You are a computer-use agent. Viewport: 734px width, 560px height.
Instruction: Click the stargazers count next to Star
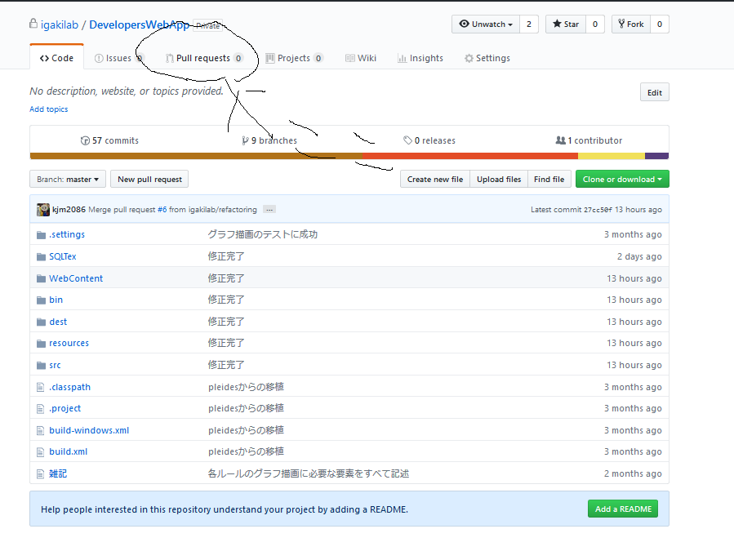(x=595, y=24)
